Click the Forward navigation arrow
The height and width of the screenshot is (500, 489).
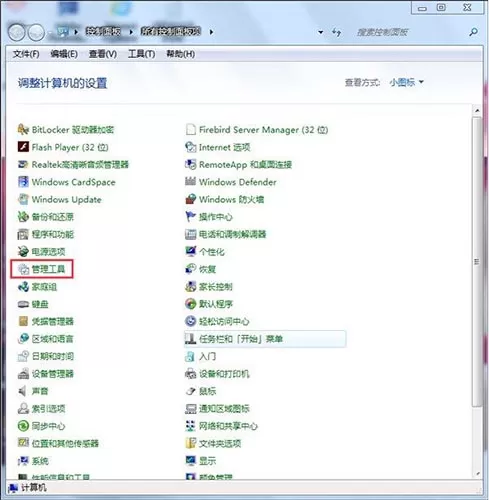tap(36, 32)
